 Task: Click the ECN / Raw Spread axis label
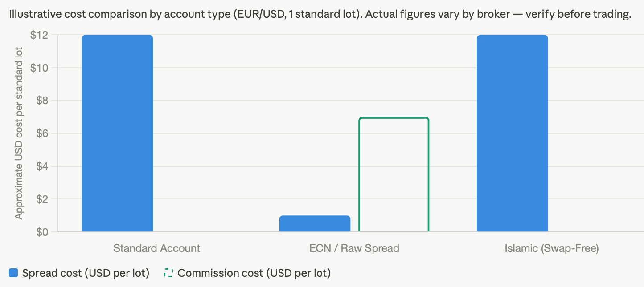[354, 248]
